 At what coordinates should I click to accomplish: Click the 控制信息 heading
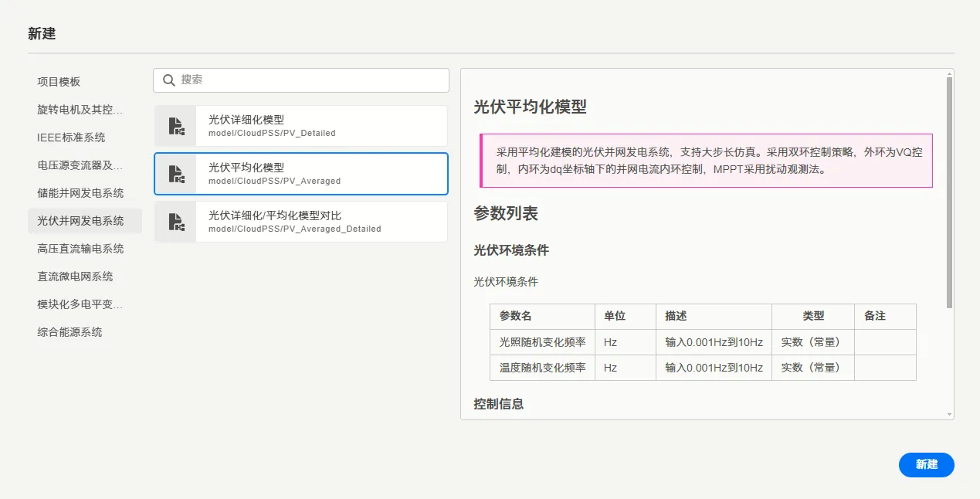pyautogui.click(x=498, y=403)
